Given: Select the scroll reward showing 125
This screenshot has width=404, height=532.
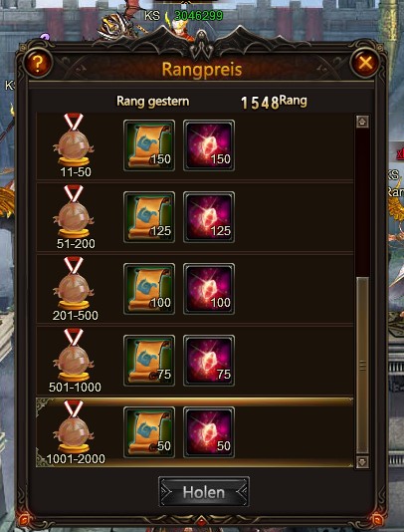Looking at the screenshot, I should [x=149, y=217].
